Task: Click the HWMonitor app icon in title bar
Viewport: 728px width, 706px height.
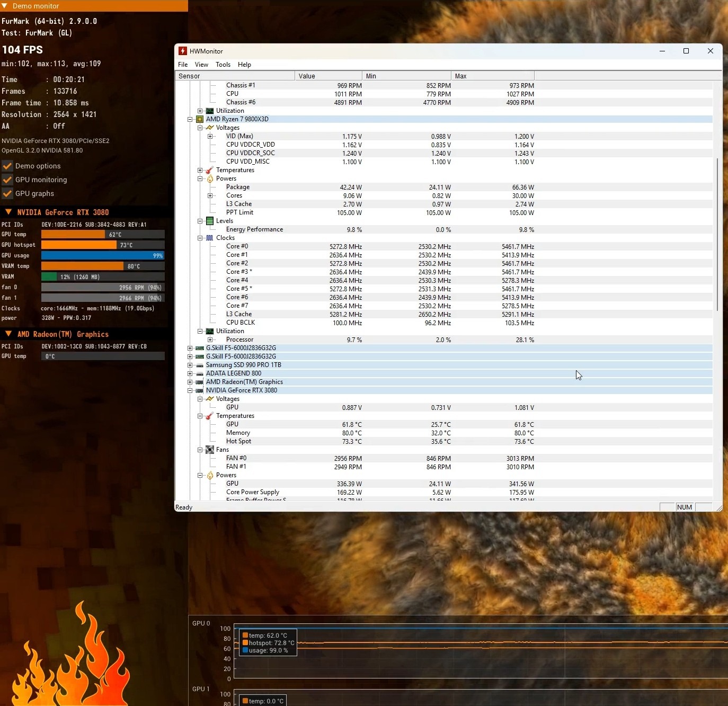Action: pos(183,51)
